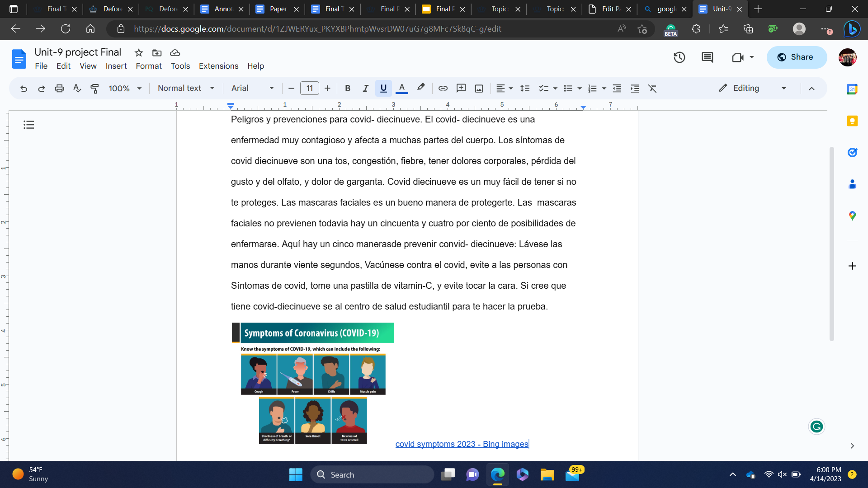Expand the Normal text style dropdown
Image resolution: width=868 pixels, height=488 pixels.
pyautogui.click(x=186, y=88)
